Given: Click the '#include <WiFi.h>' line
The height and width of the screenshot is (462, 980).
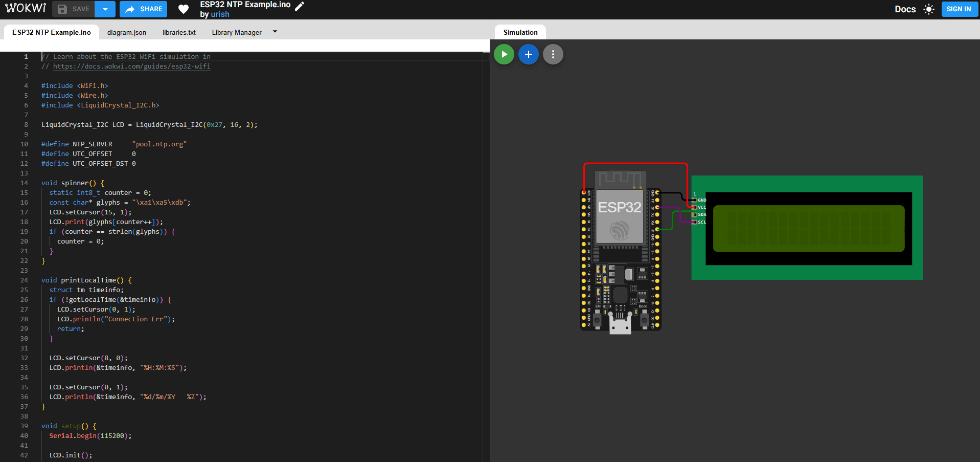Looking at the screenshot, I should pos(75,86).
